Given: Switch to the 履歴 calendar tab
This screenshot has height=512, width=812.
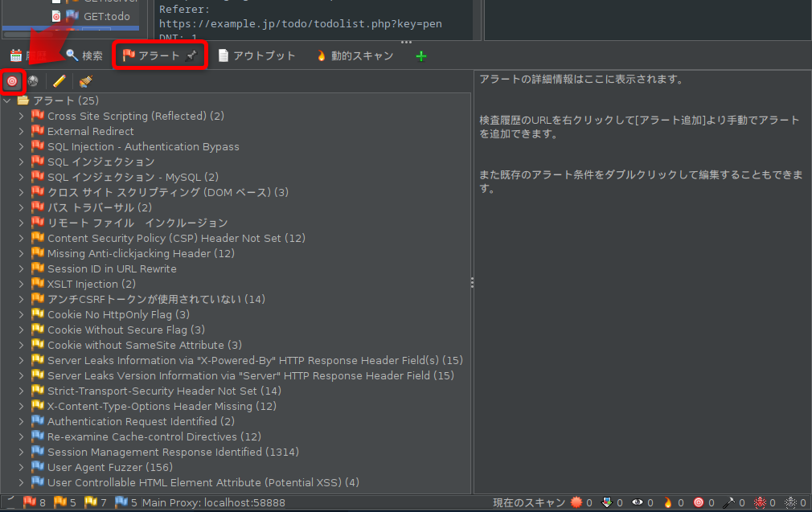Looking at the screenshot, I should (28, 55).
